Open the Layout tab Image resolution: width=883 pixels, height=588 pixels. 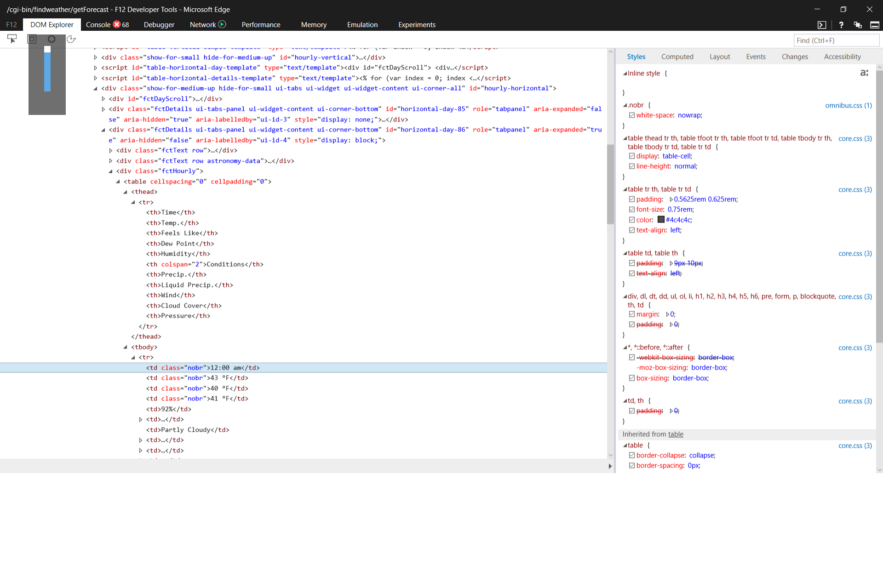tap(720, 57)
